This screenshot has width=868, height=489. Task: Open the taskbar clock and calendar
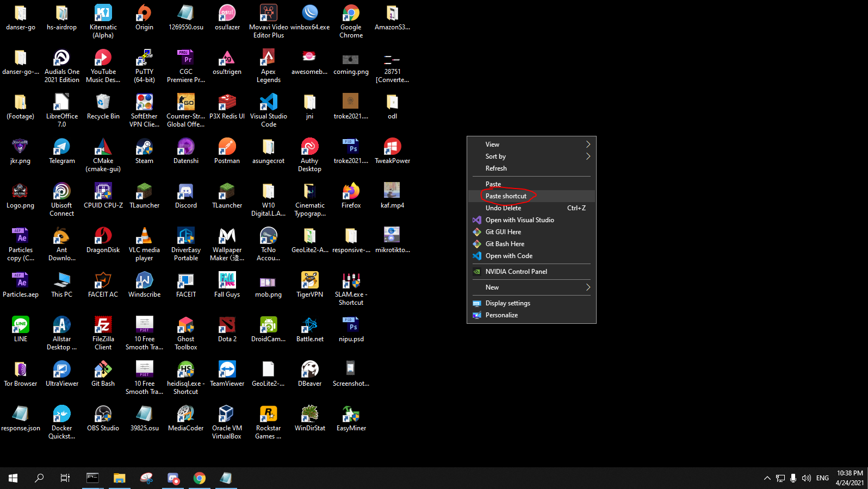tap(850, 478)
